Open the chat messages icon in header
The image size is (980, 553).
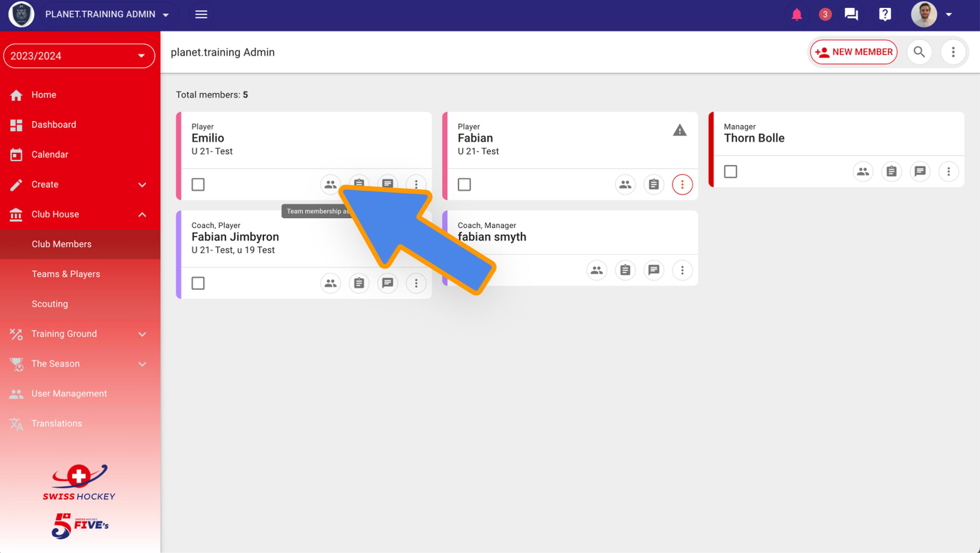coord(851,15)
